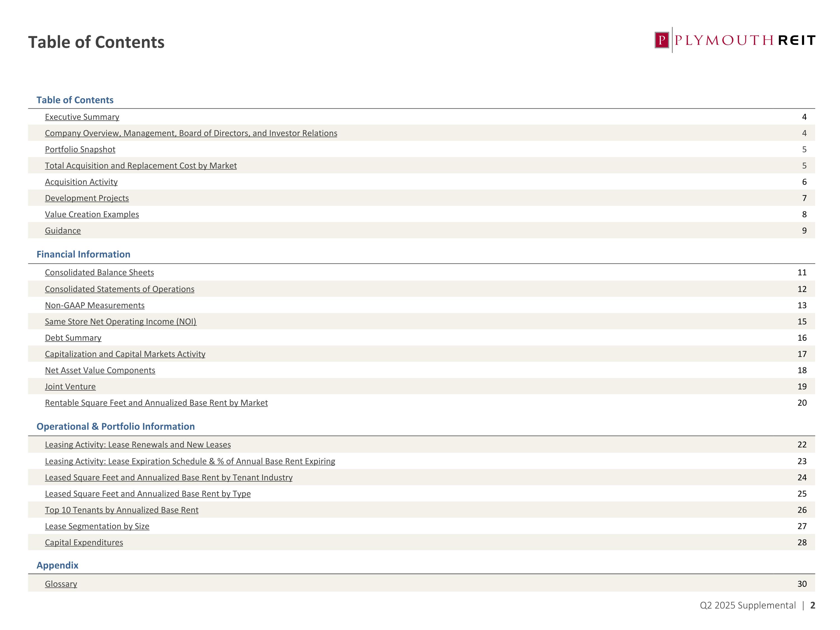Open the Development Projects link

(87, 198)
